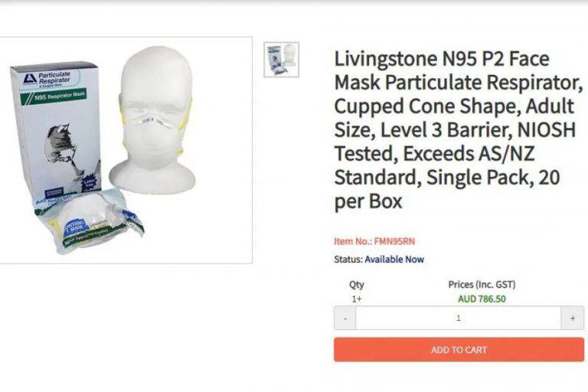Click the quantity input field
This screenshot has height=392, width=588.
pos(459,318)
